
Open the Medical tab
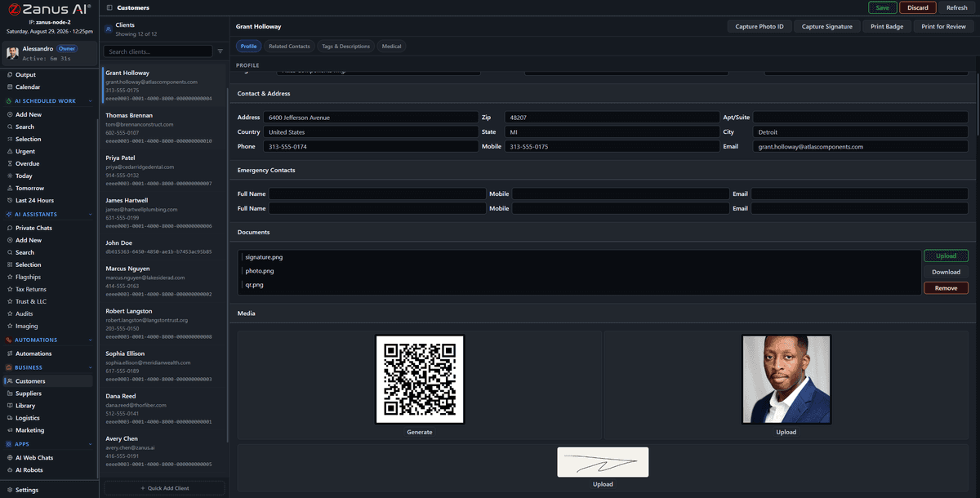[x=392, y=47]
